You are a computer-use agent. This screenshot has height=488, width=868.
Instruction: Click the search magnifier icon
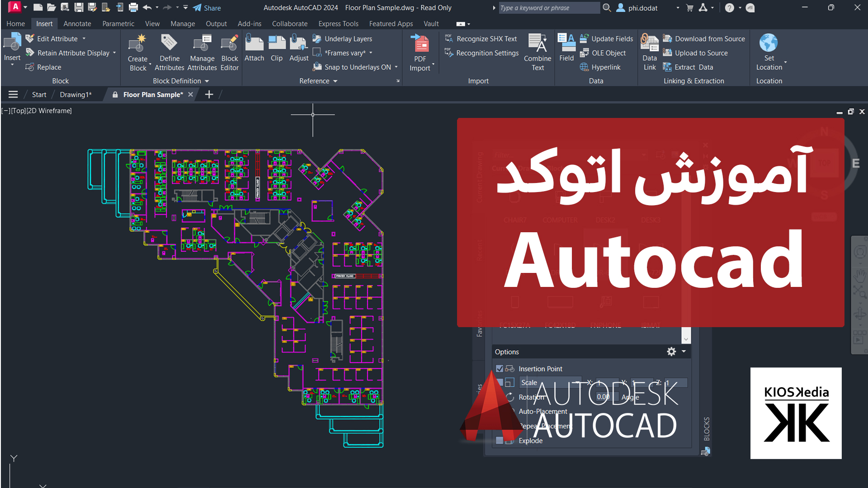point(607,8)
